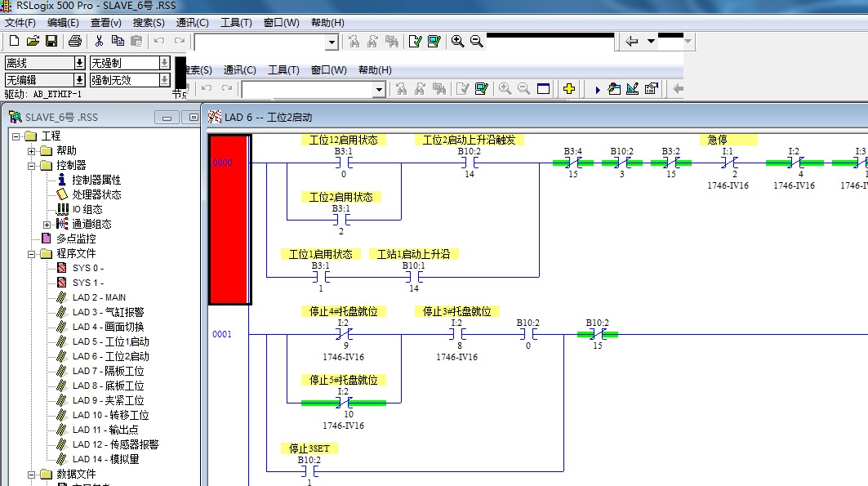Open the 通讯(C) menu in the top menu bar
This screenshot has height=486, width=868.
click(x=193, y=23)
